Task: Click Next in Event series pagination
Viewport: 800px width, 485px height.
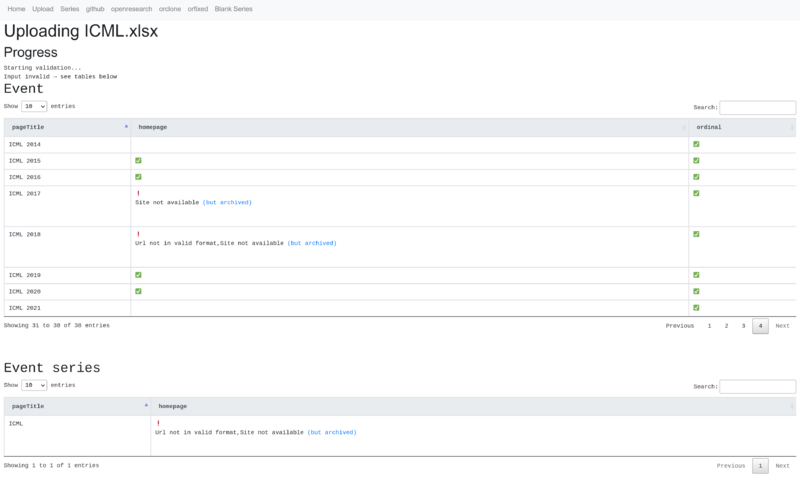Action: pyautogui.click(x=782, y=466)
